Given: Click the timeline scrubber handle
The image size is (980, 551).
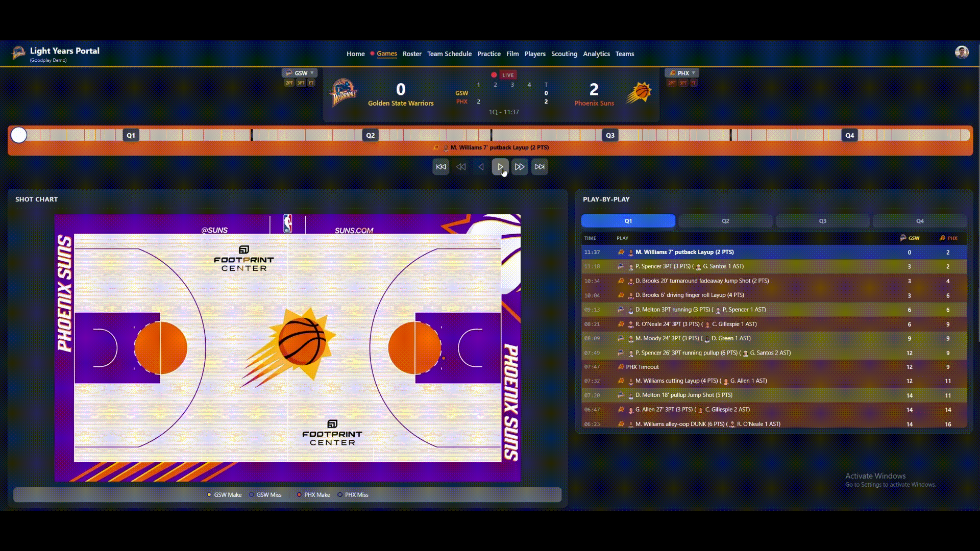Looking at the screenshot, I should 19,135.
